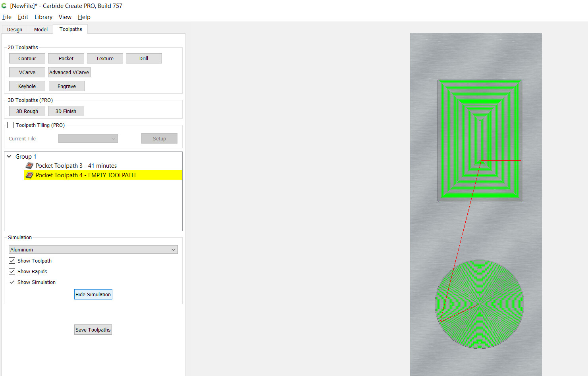Open the Library menu
The width and height of the screenshot is (588, 376).
[43, 17]
